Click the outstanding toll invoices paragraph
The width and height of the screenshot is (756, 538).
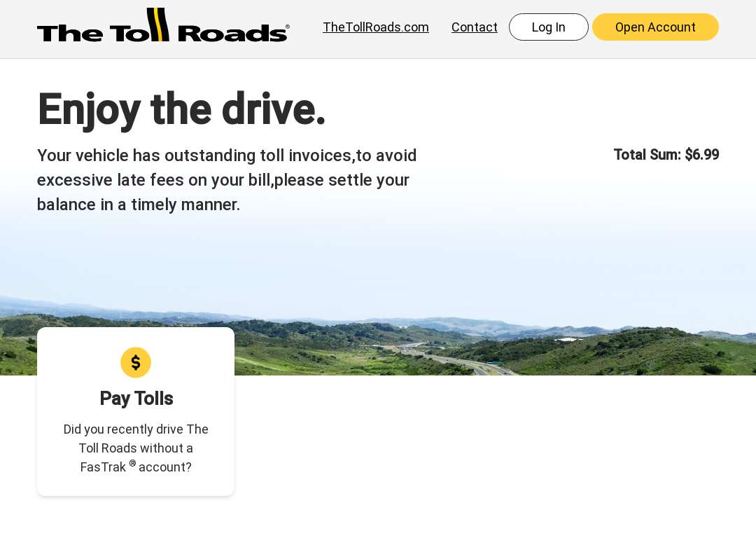click(x=227, y=180)
